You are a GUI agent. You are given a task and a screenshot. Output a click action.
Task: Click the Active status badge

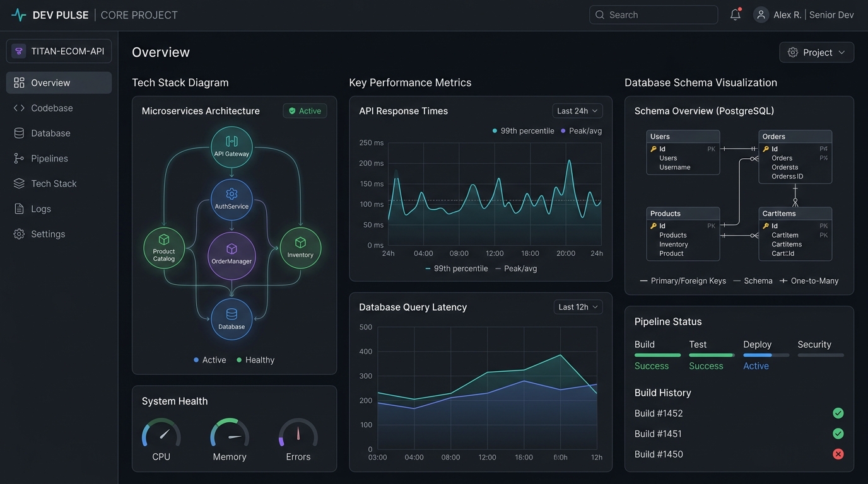point(305,111)
